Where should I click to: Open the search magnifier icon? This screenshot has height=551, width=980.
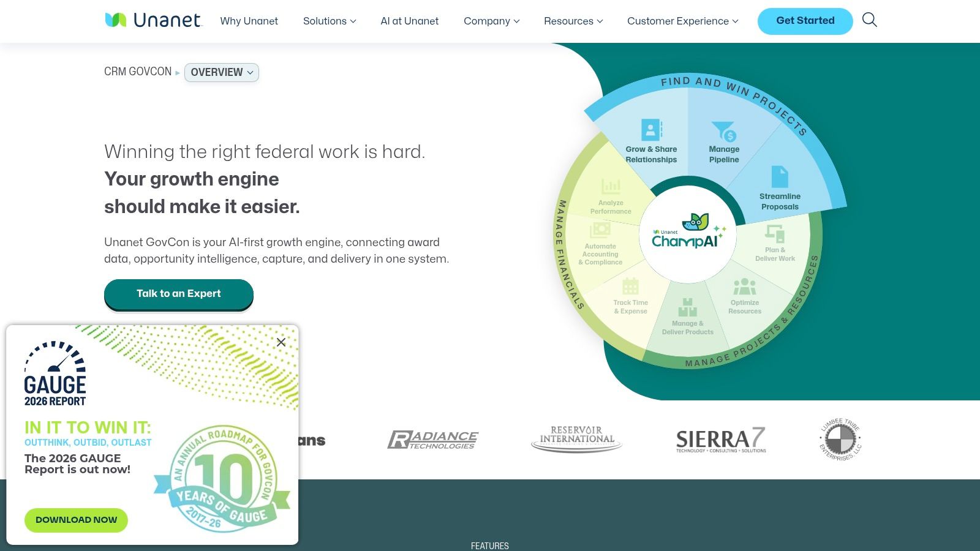pos(869,20)
